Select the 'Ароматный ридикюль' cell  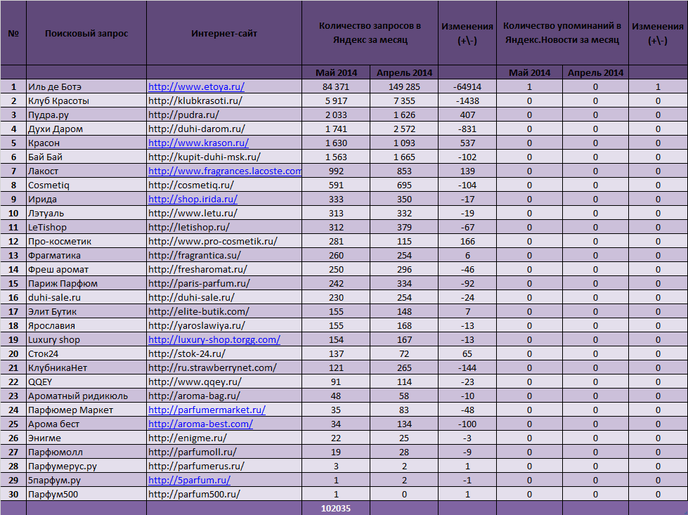click(86, 396)
